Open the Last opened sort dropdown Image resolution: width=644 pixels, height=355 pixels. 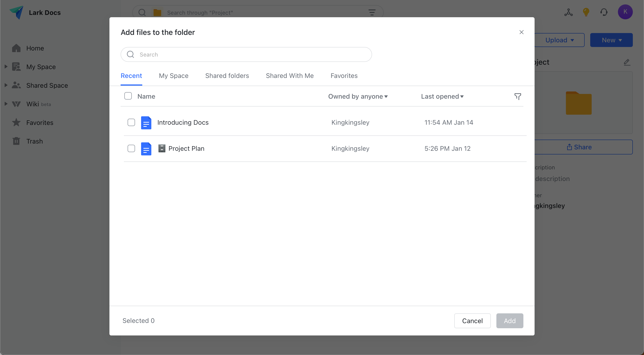coord(442,97)
